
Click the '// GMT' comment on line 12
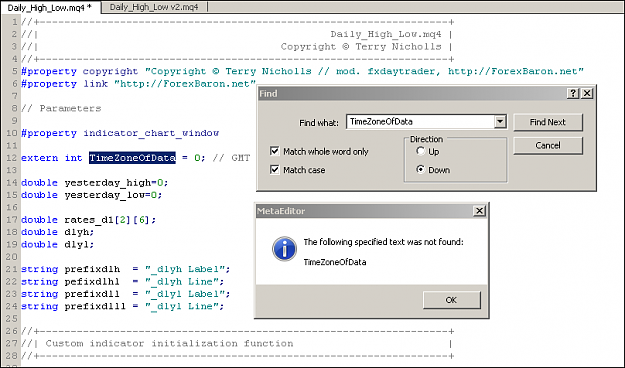coord(231,157)
